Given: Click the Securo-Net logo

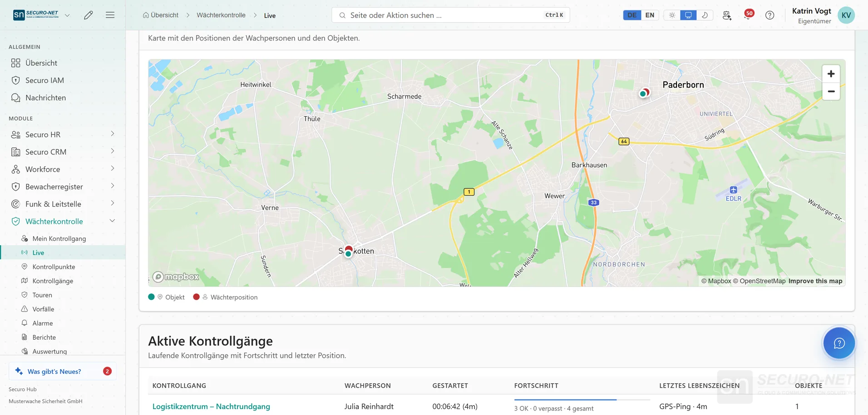Looking at the screenshot, I should (36, 15).
